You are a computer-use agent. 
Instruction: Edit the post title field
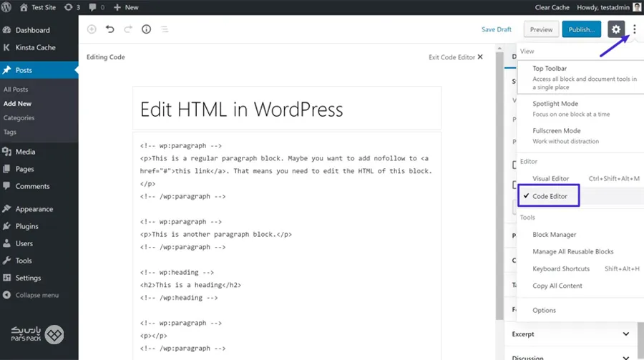pyautogui.click(x=287, y=109)
